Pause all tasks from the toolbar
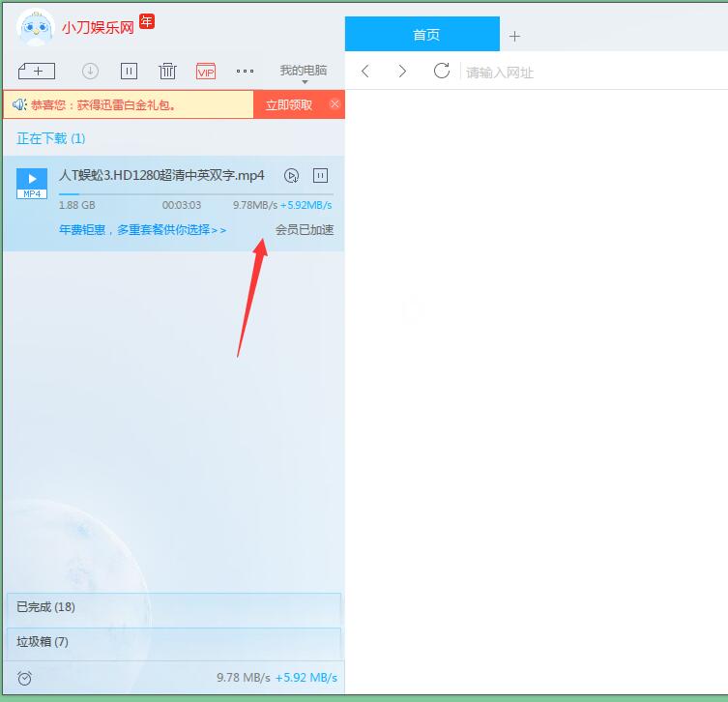This screenshot has height=702, width=728. pos(129,71)
